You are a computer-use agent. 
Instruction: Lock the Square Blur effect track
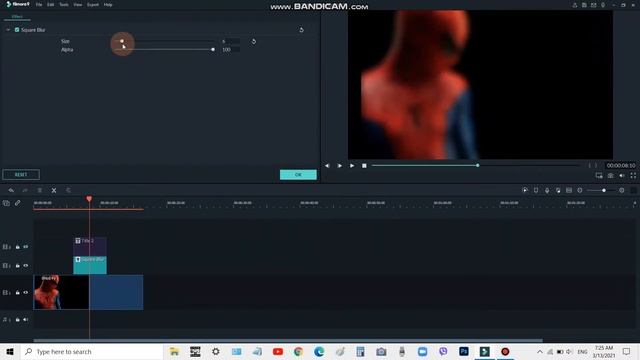tap(18, 266)
